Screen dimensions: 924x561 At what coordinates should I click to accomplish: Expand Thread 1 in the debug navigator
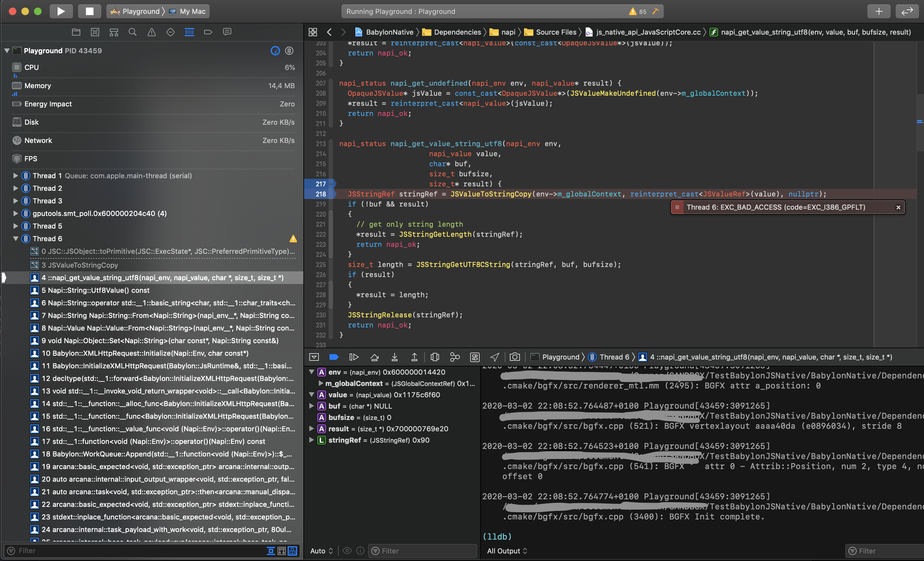[15, 175]
